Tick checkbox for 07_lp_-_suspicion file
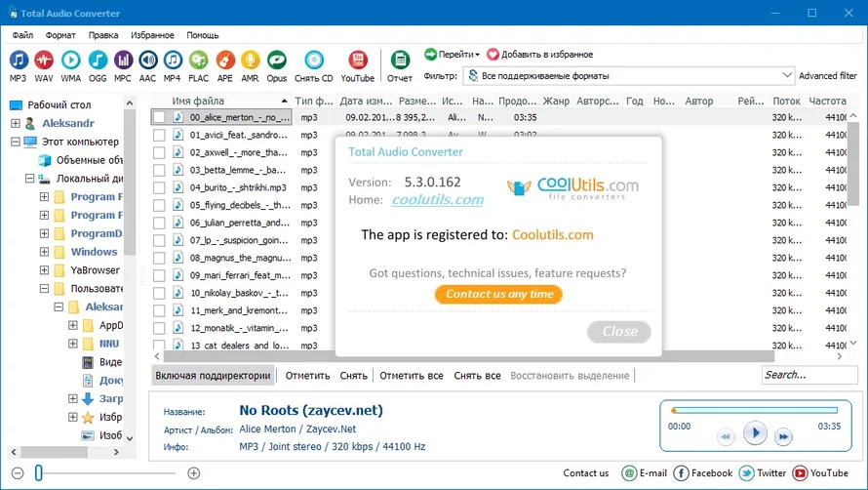Screen dimensions: 868x490 click(x=159, y=240)
